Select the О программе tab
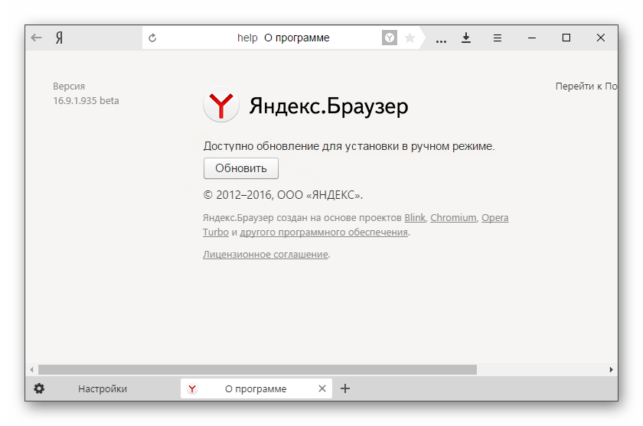Image resolution: width=643 pixels, height=426 pixels. point(255,389)
